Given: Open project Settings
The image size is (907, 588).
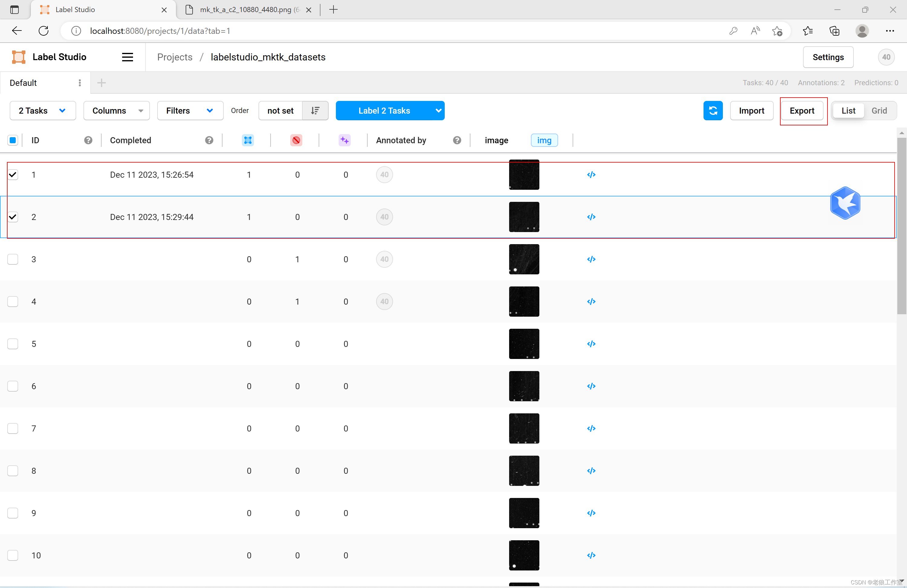Looking at the screenshot, I should (828, 57).
